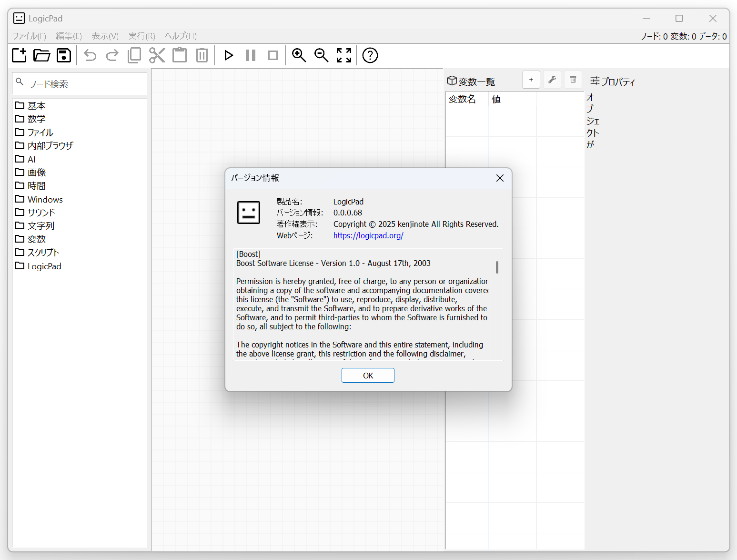Viewport: 737px width, 560px height.
Task: Click the プロパティ panel settings icon
Action: [595, 81]
